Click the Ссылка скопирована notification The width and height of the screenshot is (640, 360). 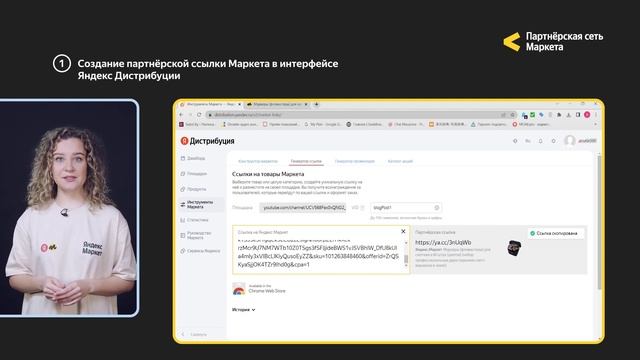tap(555, 233)
